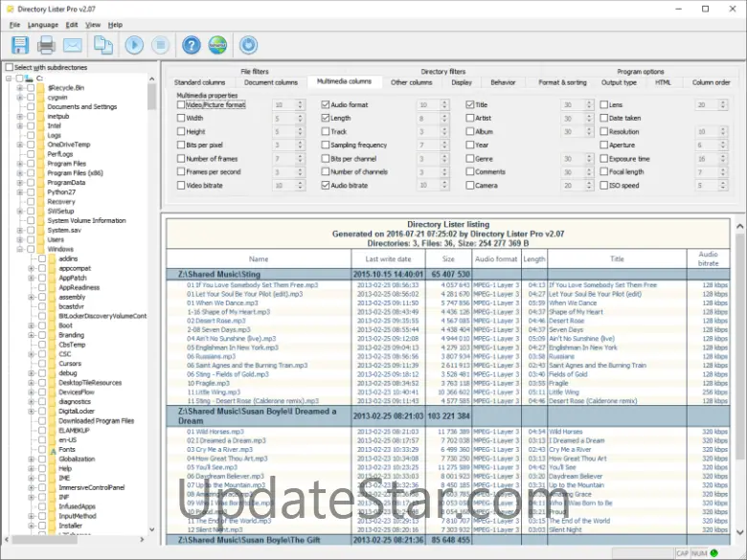Screen dimensions: 747x560
Task: Click the Email envelope toolbar icon
Action: tap(73, 45)
